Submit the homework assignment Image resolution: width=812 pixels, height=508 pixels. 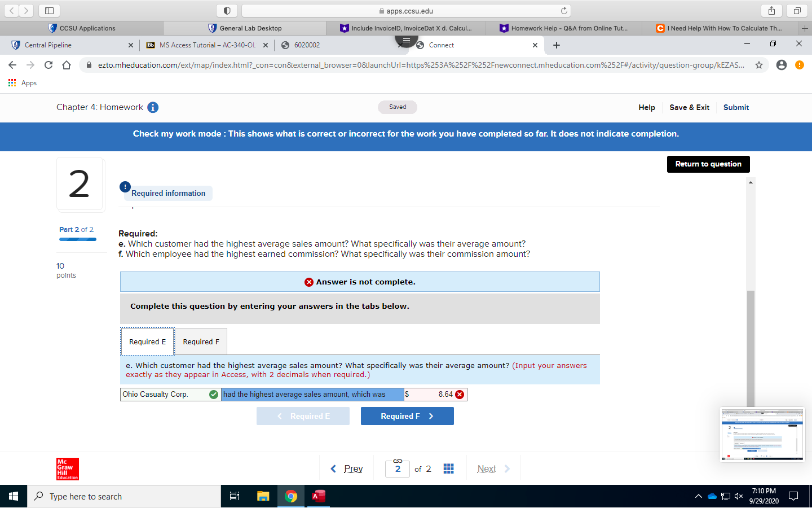pos(736,107)
